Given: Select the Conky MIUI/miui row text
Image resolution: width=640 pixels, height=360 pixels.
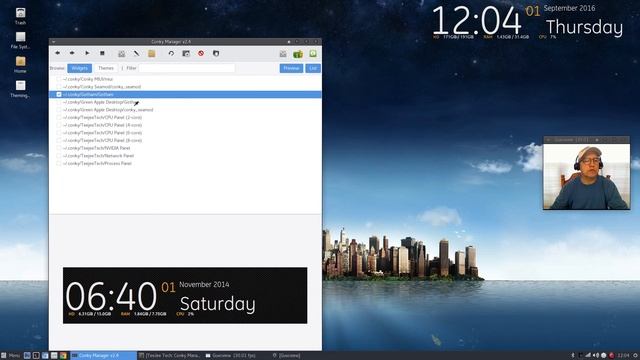Looking at the screenshot, I should pos(88,79).
